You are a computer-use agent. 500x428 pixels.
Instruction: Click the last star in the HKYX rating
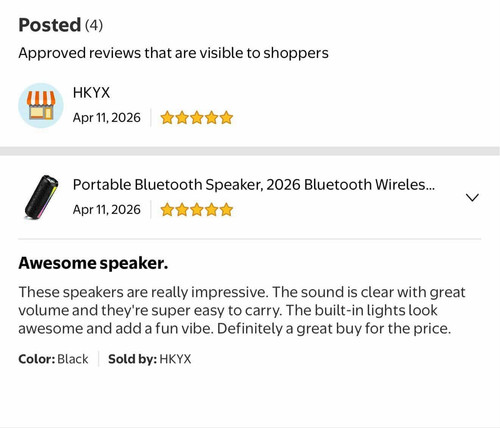[226, 118]
